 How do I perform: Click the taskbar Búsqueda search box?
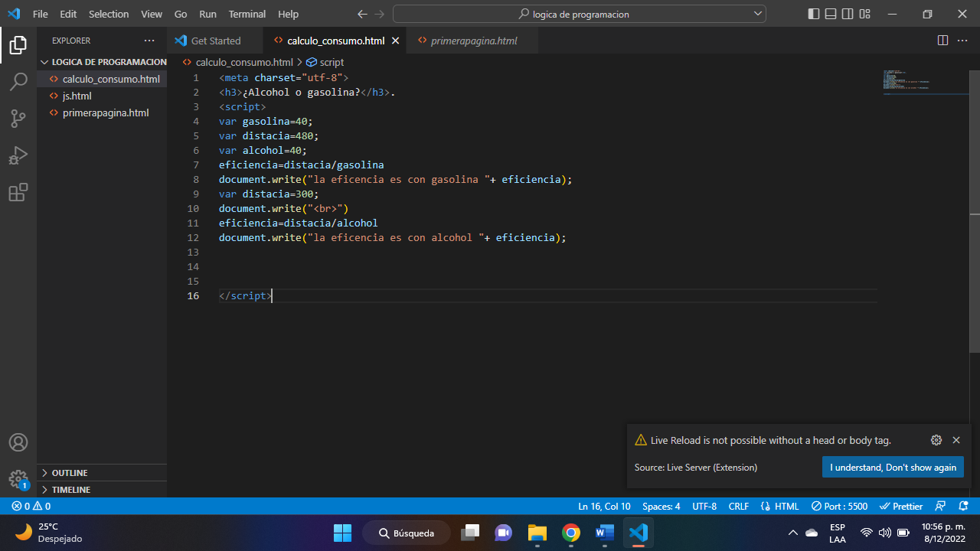click(x=407, y=533)
